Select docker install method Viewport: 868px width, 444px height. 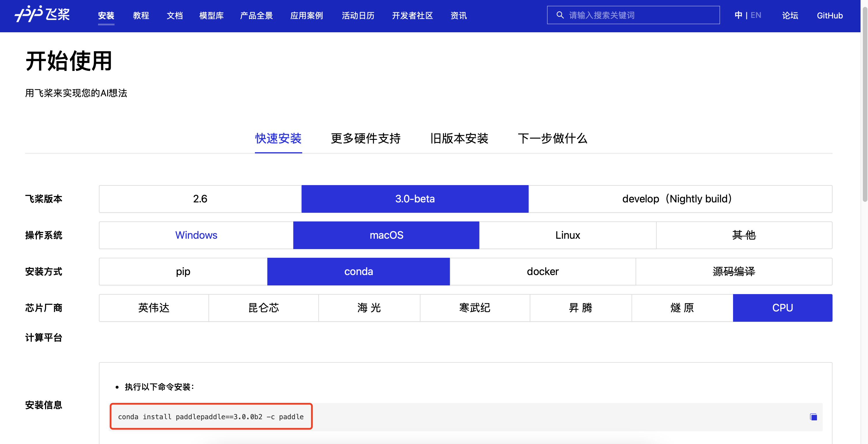coord(543,272)
